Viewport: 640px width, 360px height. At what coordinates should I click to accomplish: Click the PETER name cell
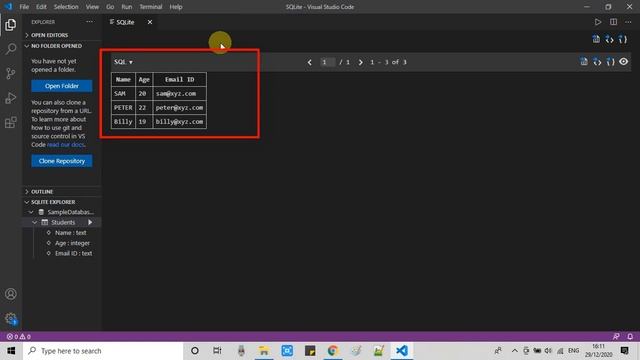[123, 107]
